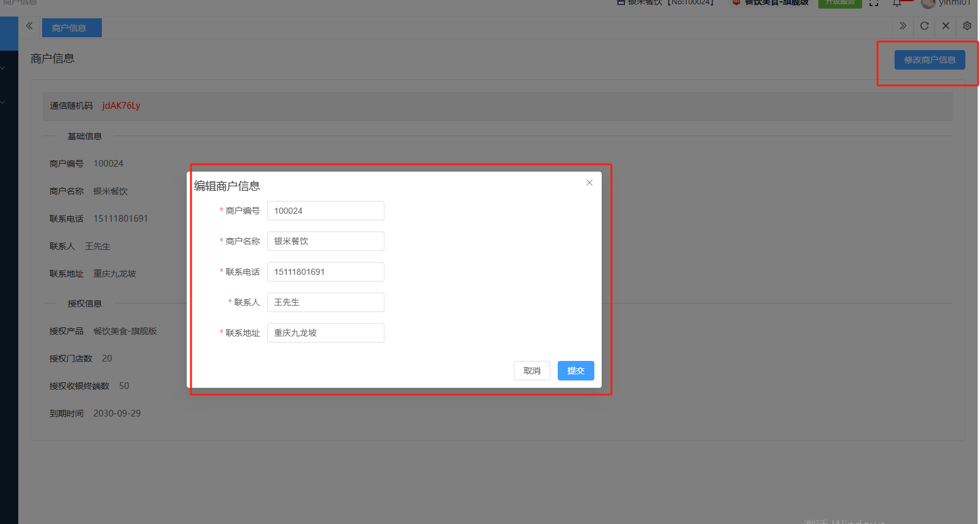Expand the second sidebar menu chevron
Screen dimensions: 980x524
click(3, 102)
